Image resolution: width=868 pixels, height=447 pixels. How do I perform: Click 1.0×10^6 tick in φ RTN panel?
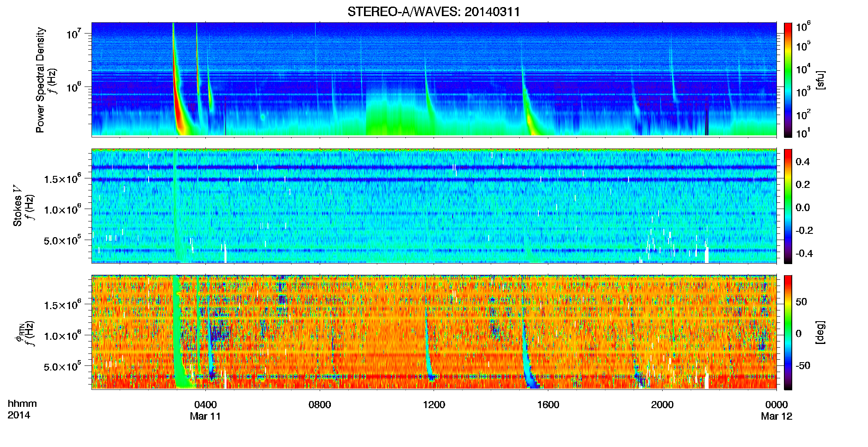(63, 336)
